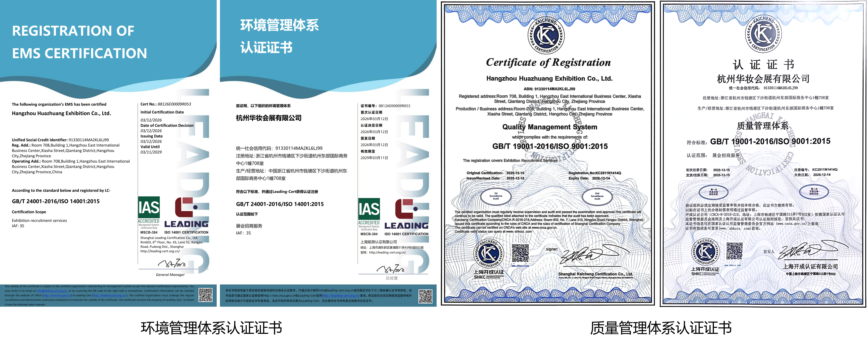This screenshot has width=868, height=339.
Task: Click the bottom caption '环境管理体系认证证书'
Action: tap(211, 328)
